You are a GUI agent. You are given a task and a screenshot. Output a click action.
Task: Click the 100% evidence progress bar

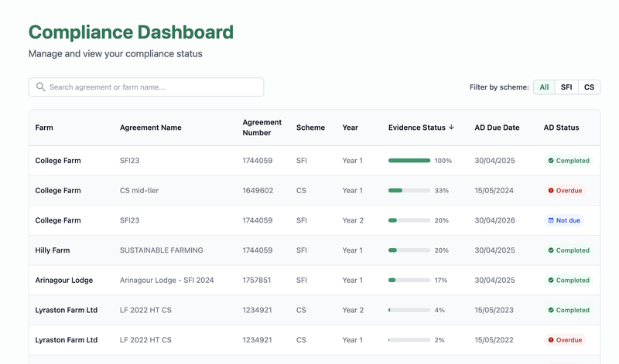(x=409, y=161)
